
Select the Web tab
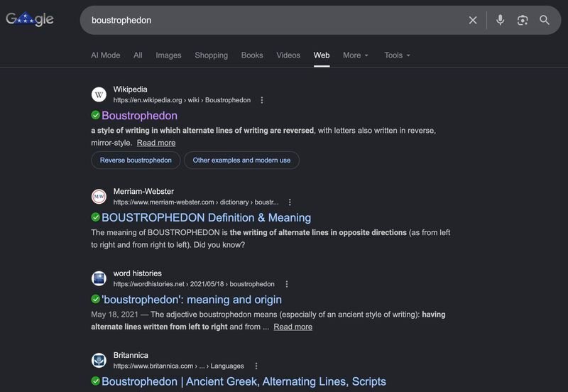coord(322,55)
